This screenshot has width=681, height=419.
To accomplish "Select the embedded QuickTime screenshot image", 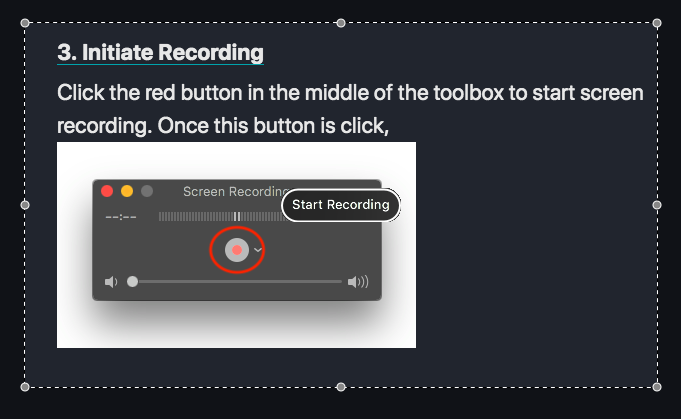I will tap(236, 245).
